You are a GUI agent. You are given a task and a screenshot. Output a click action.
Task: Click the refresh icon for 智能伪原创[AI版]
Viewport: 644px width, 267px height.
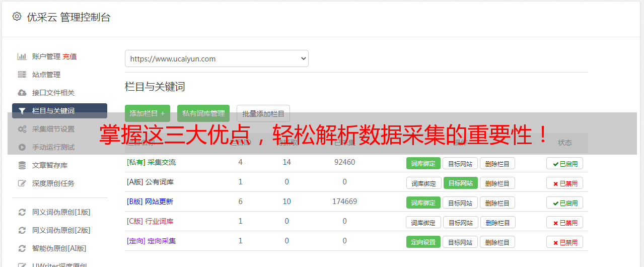click(x=22, y=248)
